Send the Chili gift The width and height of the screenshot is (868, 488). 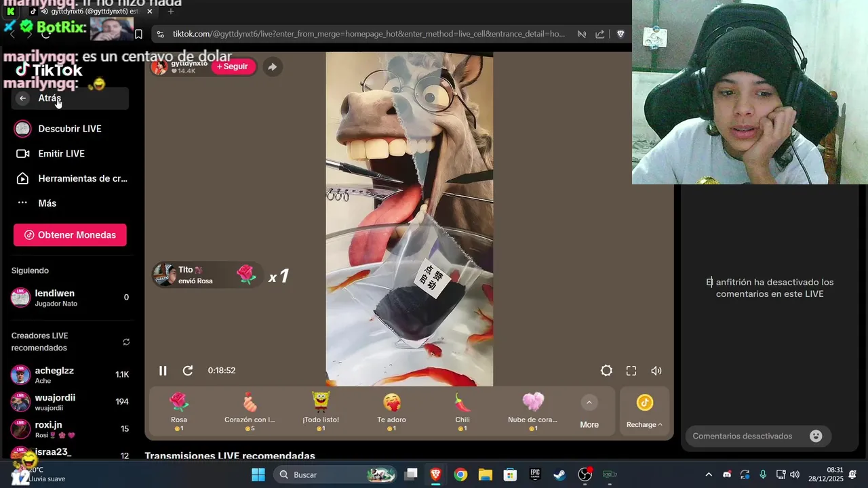point(462,411)
